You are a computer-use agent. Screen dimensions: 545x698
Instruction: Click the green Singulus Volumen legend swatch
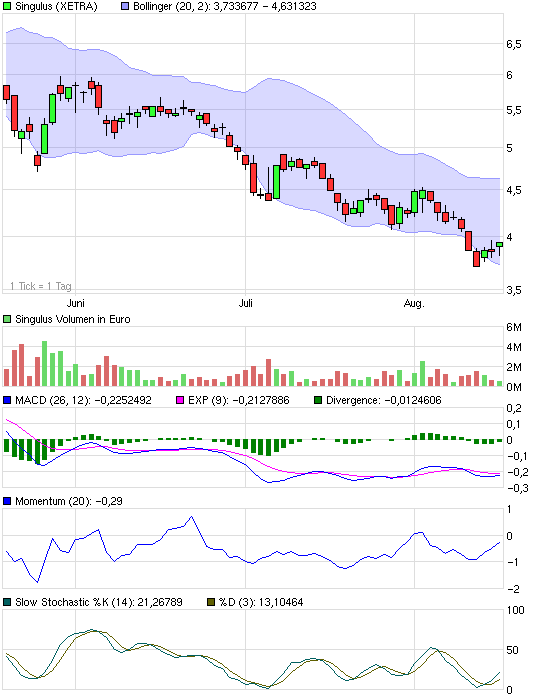[7, 319]
